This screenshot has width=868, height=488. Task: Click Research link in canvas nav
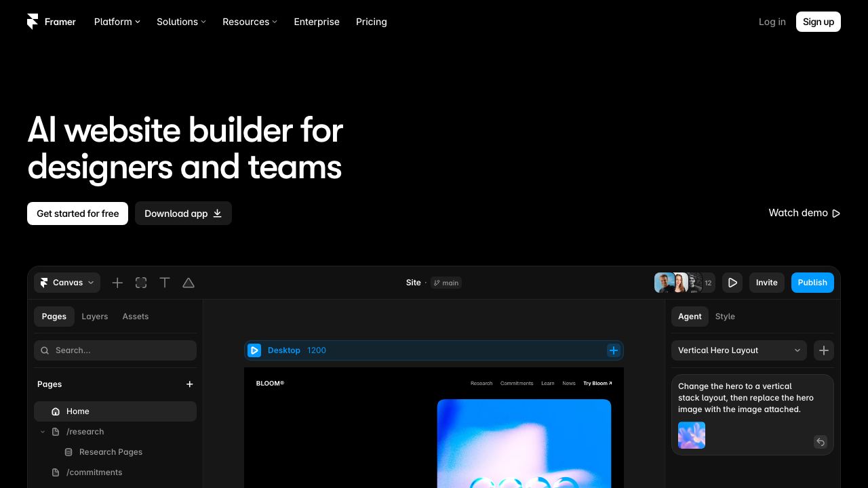pyautogui.click(x=481, y=384)
